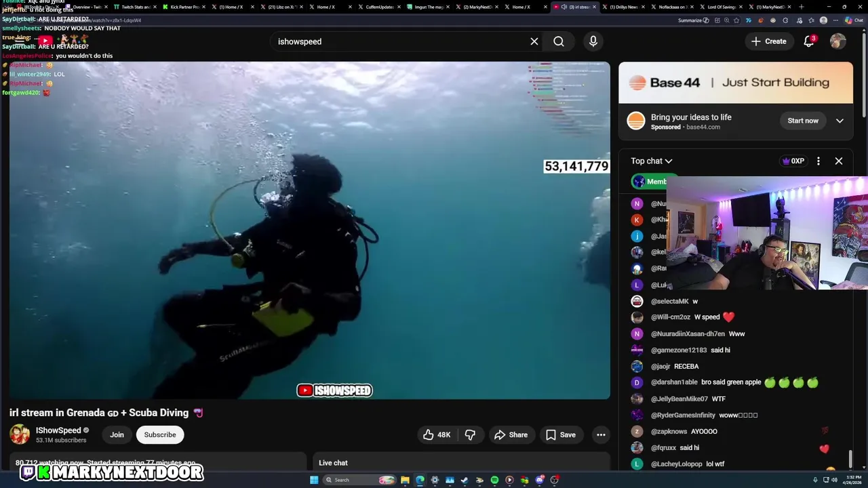868x488 pixels.
Task: Open IShowSpeed channel avatar
Action: point(20,434)
